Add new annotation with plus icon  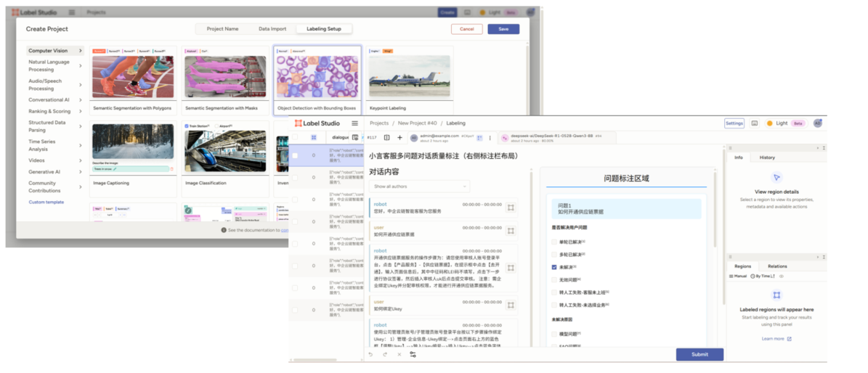click(x=399, y=137)
